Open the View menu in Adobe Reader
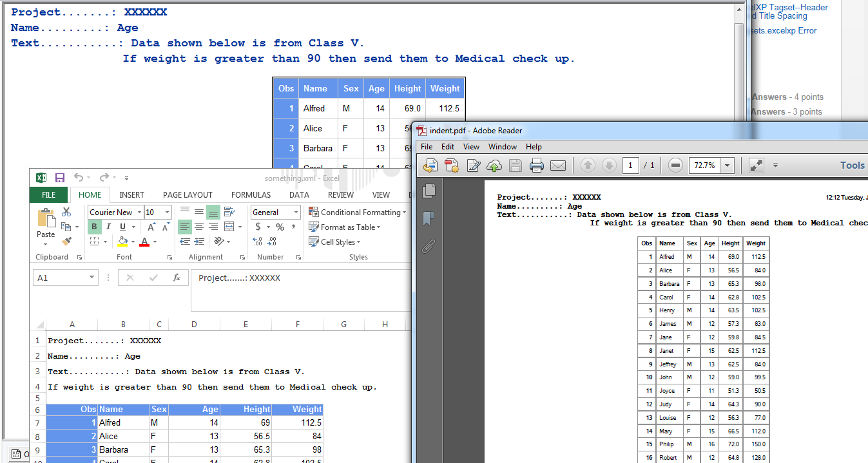 pyautogui.click(x=471, y=147)
